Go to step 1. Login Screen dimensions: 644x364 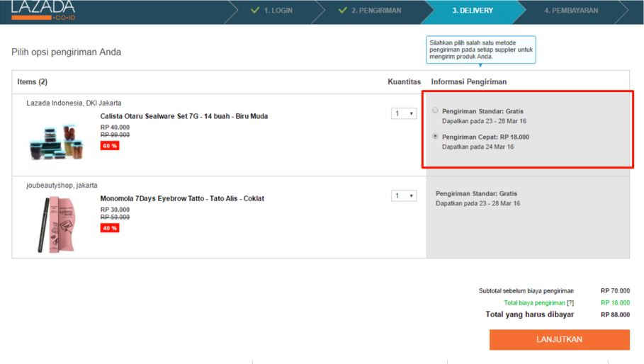point(272,11)
